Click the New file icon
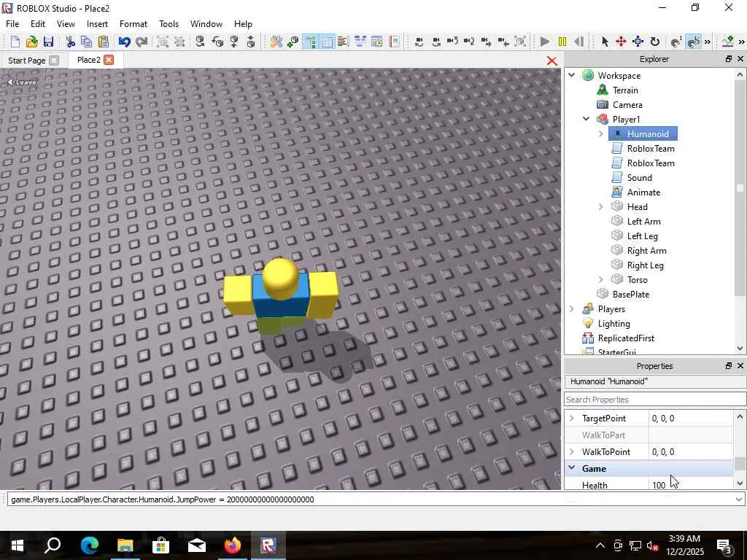This screenshot has height=560, width=747. coord(15,42)
